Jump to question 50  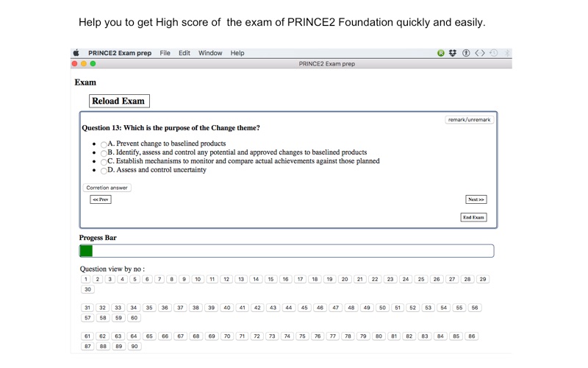pos(382,308)
